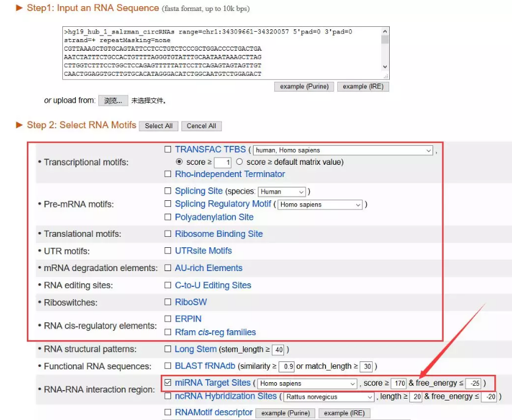Click the miRNA score threshold input field
The image size is (512, 420).
[398, 384]
